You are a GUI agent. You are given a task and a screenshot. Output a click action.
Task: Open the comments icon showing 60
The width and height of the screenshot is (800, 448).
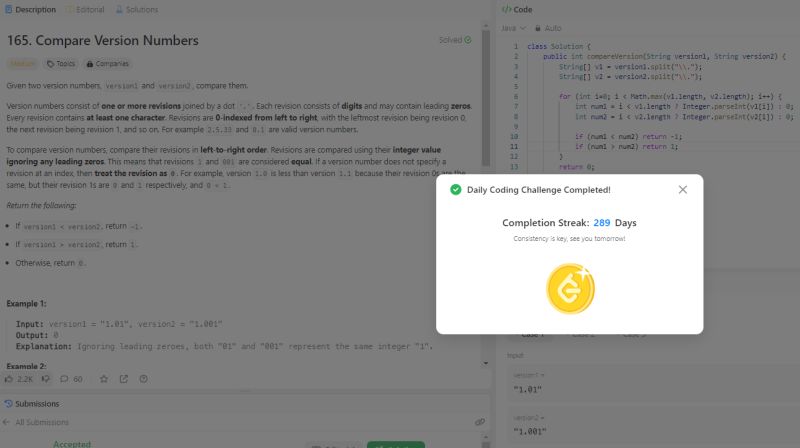[64, 379]
